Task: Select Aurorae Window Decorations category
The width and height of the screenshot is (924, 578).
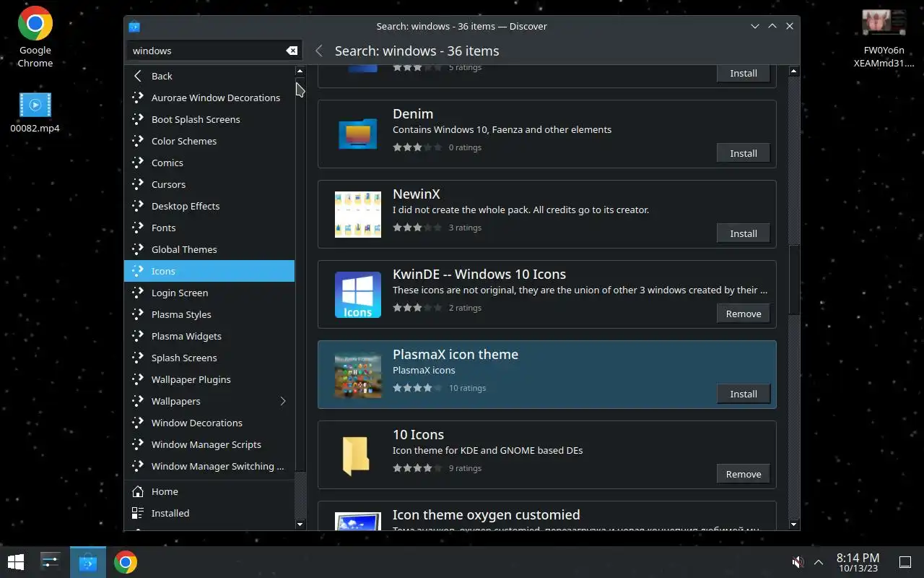Action: [209, 98]
